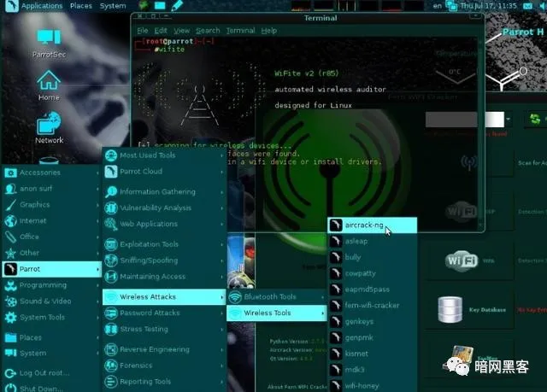
Task: Click the volume icon in system tray
Action: click(543, 6)
